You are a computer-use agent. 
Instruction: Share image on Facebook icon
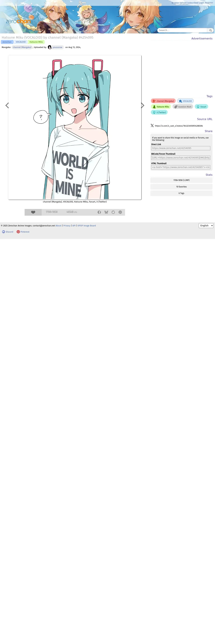point(99,212)
